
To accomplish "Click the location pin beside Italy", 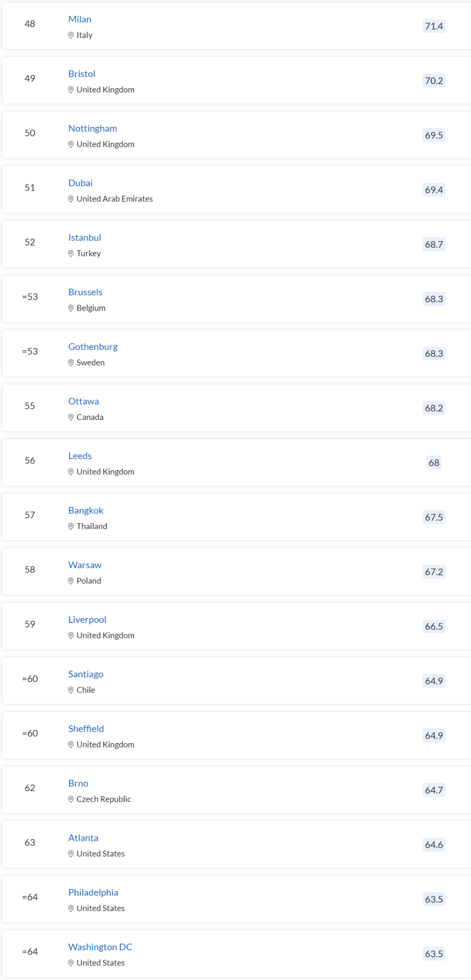I will point(71,35).
